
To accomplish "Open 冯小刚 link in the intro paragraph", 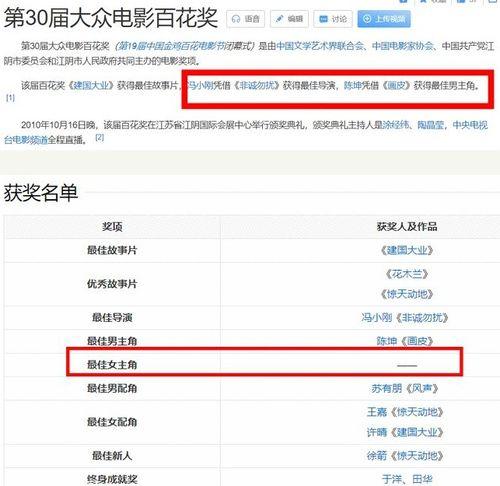I will pyautogui.click(x=200, y=85).
